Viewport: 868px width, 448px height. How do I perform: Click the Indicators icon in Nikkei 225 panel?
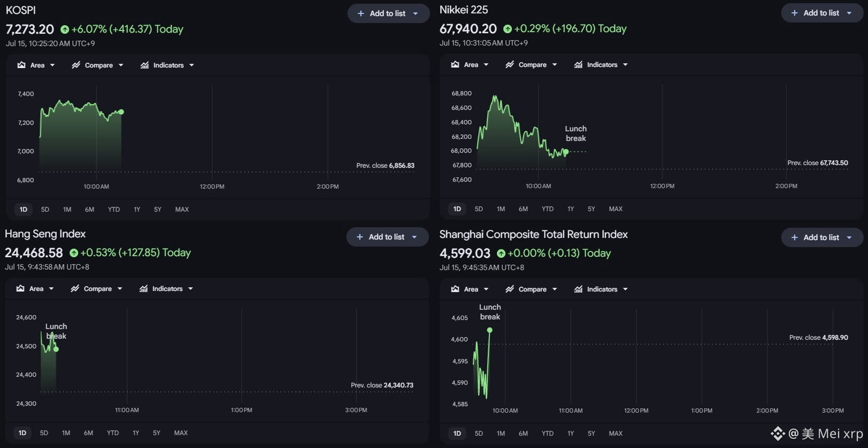(x=578, y=64)
